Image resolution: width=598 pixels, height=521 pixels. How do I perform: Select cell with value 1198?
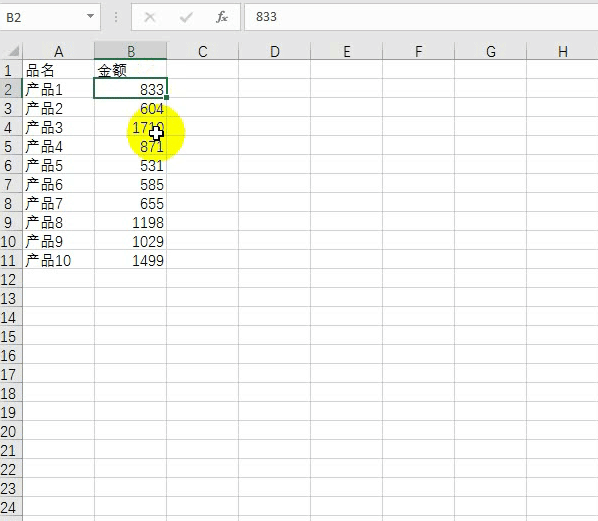tap(130, 222)
